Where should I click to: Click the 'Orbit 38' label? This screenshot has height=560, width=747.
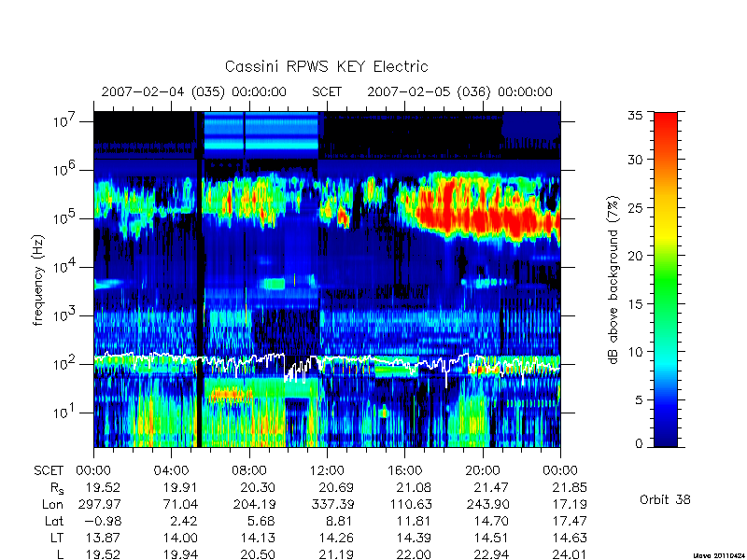coord(665,500)
